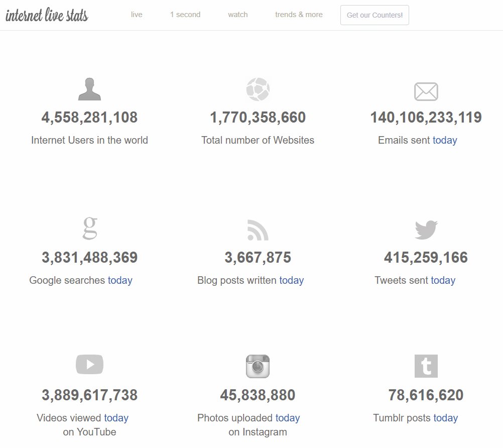The height and width of the screenshot is (448, 503).
Task: Click the Total number of Websites label
Action: 258,140
